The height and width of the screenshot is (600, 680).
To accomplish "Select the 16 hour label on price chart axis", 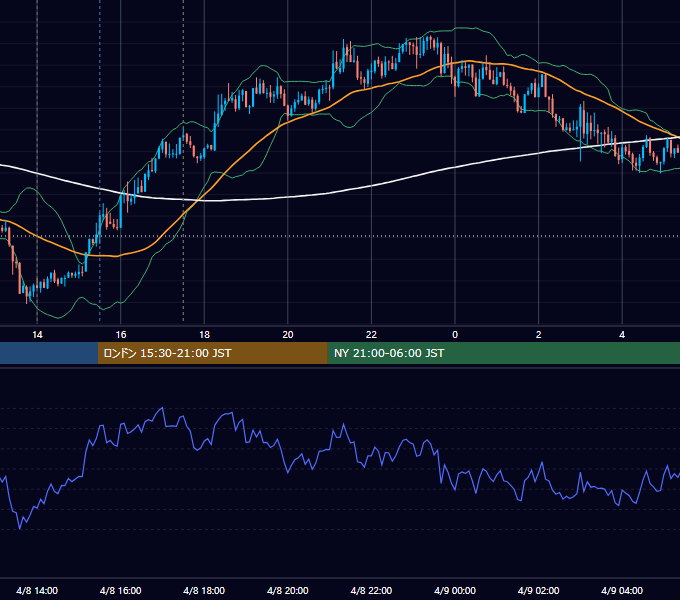I will [121, 335].
